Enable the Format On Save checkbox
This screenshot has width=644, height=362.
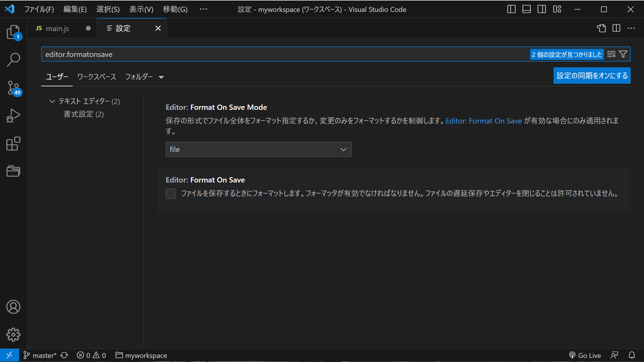pos(171,193)
